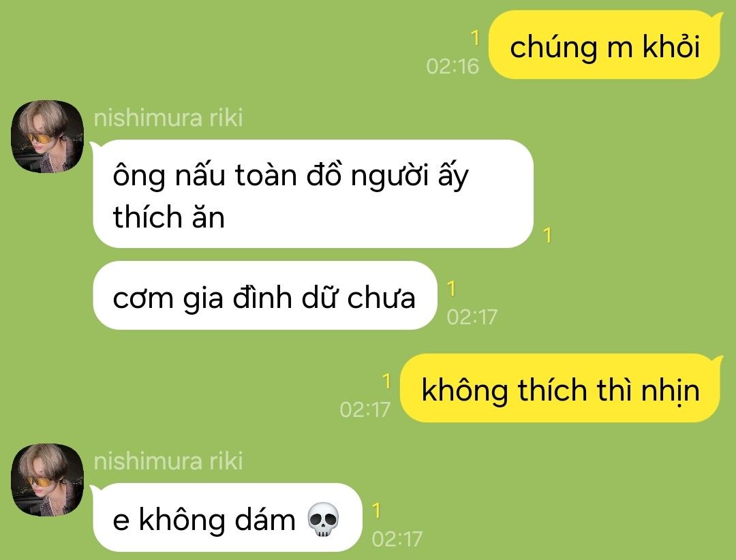This screenshot has height=560, width=736.
Task: Select the "chúng m khỏi" yellow message bubble
Action: pyautogui.click(x=604, y=44)
